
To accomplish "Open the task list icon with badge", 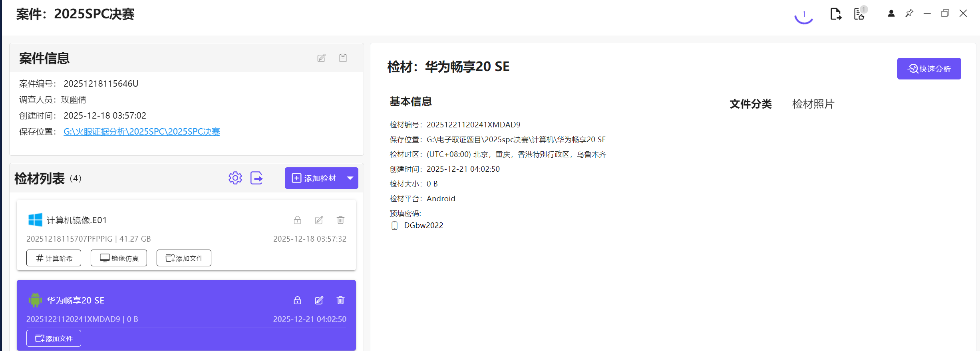I will [x=859, y=14].
